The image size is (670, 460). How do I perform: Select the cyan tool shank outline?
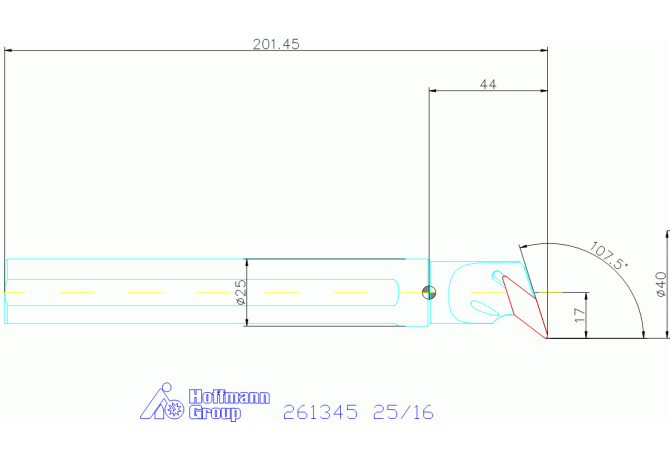coord(120,260)
